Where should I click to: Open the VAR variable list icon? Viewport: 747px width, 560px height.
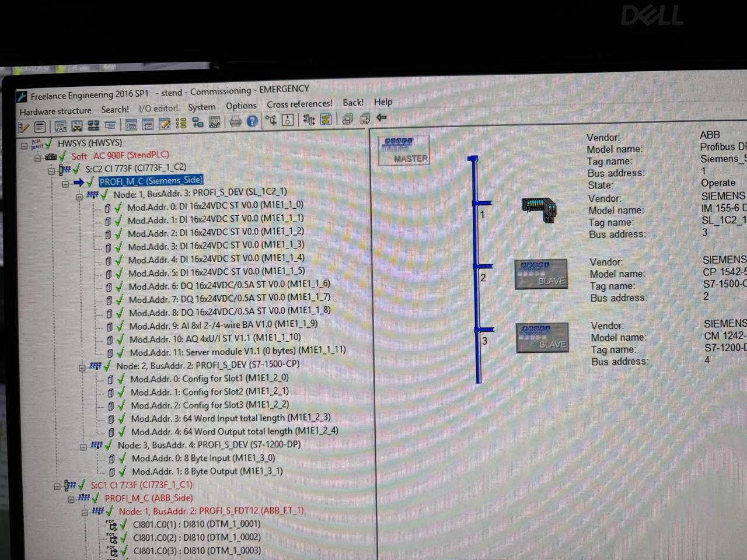[61, 126]
